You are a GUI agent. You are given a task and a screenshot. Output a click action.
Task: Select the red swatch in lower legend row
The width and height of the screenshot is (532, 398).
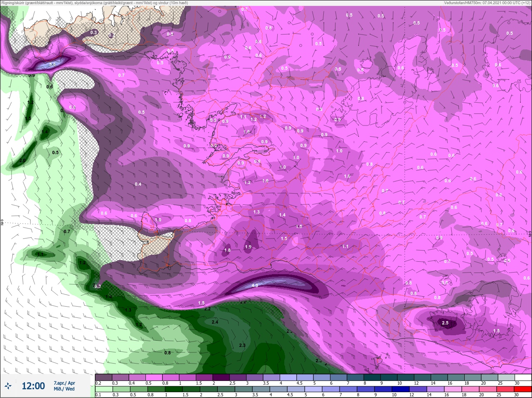pyautogui.click(x=523, y=389)
